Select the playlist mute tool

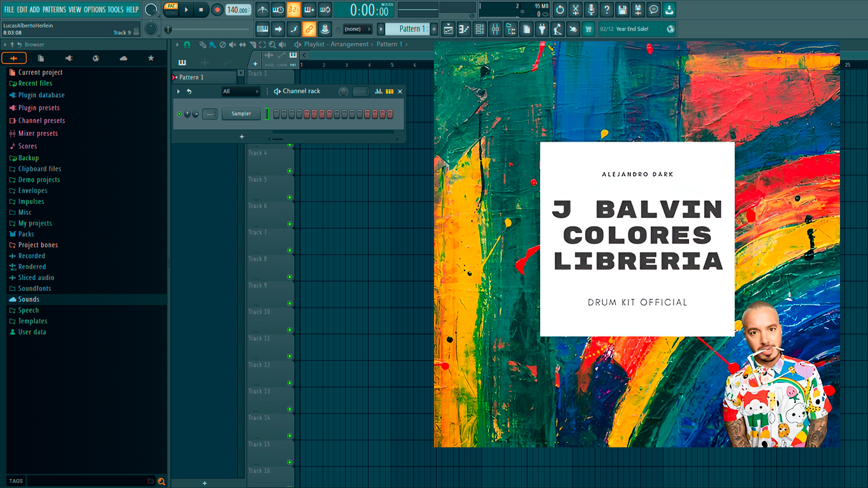click(233, 44)
